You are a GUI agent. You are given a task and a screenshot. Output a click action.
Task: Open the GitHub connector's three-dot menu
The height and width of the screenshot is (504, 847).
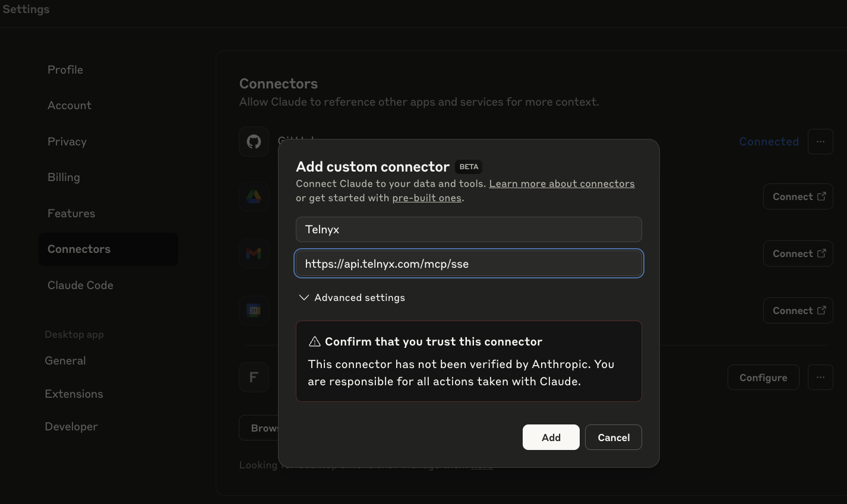820,142
